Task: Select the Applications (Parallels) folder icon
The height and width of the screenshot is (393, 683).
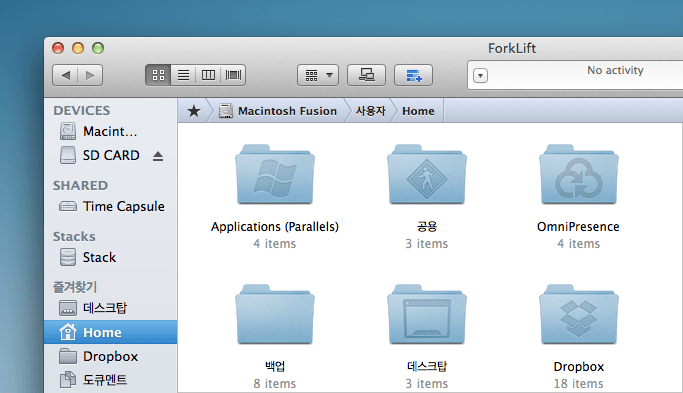Action: (x=275, y=174)
